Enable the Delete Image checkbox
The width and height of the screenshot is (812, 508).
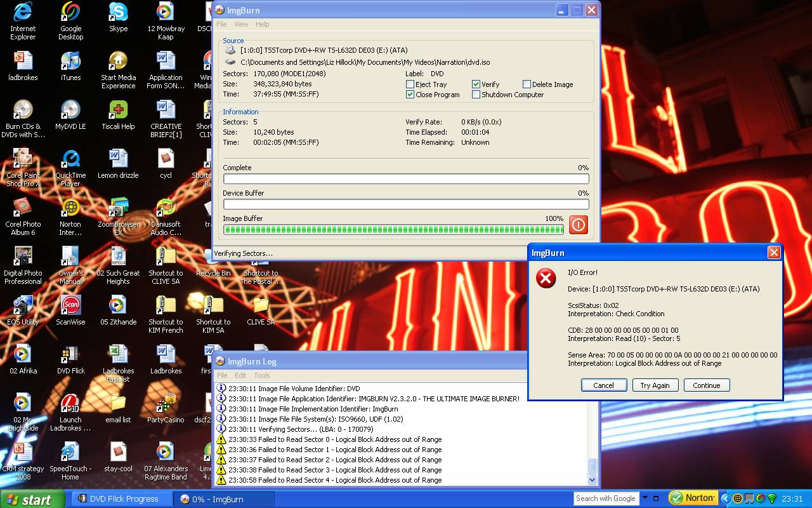[x=527, y=84]
